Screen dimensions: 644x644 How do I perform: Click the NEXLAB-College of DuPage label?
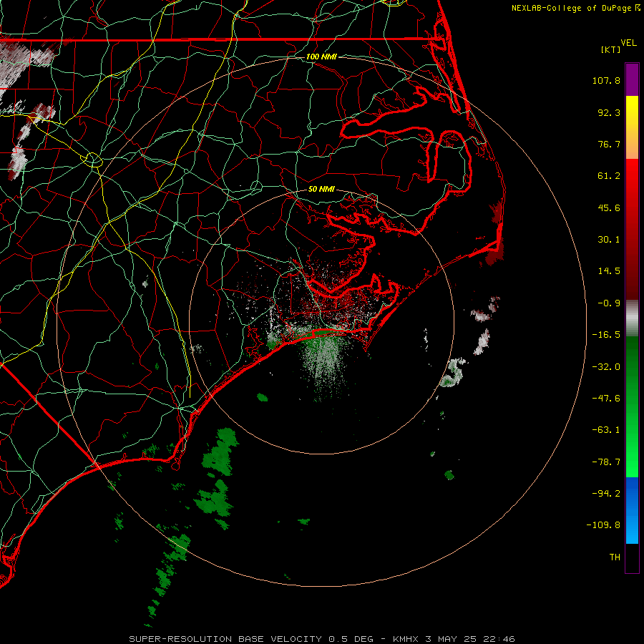[x=571, y=8]
